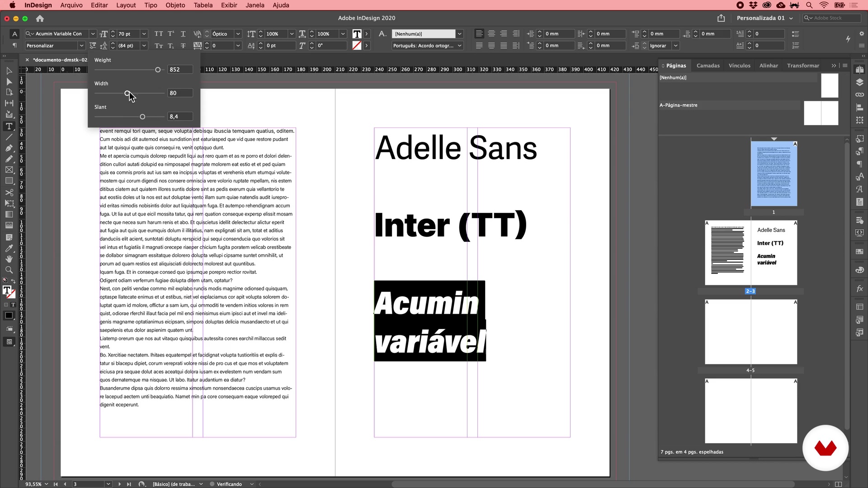Select the Eyedropper tool
Screen dimensions: 868x488
coord(9,248)
